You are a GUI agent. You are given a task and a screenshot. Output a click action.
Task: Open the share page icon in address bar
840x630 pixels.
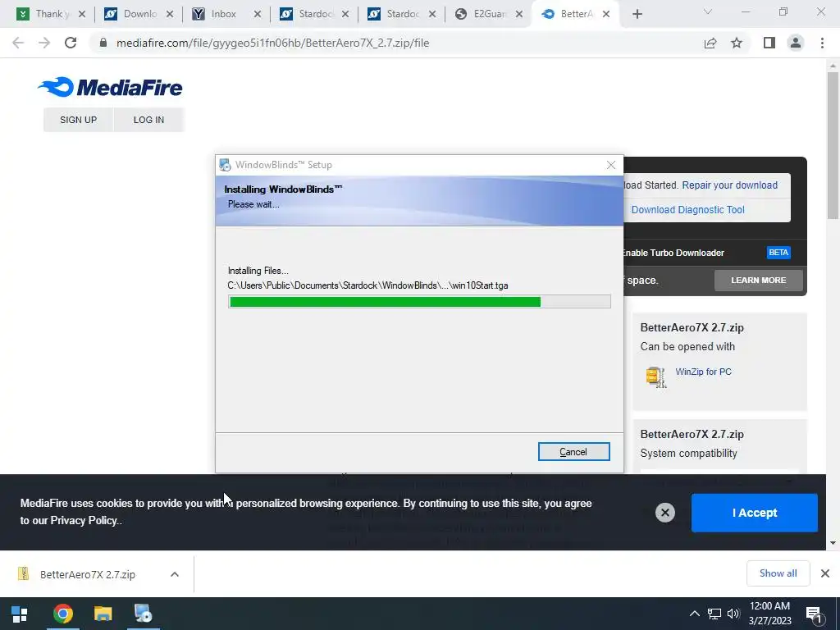(x=710, y=43)
